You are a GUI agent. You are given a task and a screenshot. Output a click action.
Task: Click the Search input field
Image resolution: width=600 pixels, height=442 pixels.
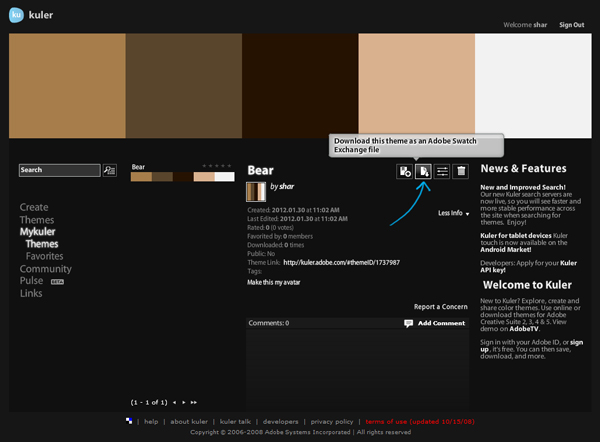click(x=60, y=170)
